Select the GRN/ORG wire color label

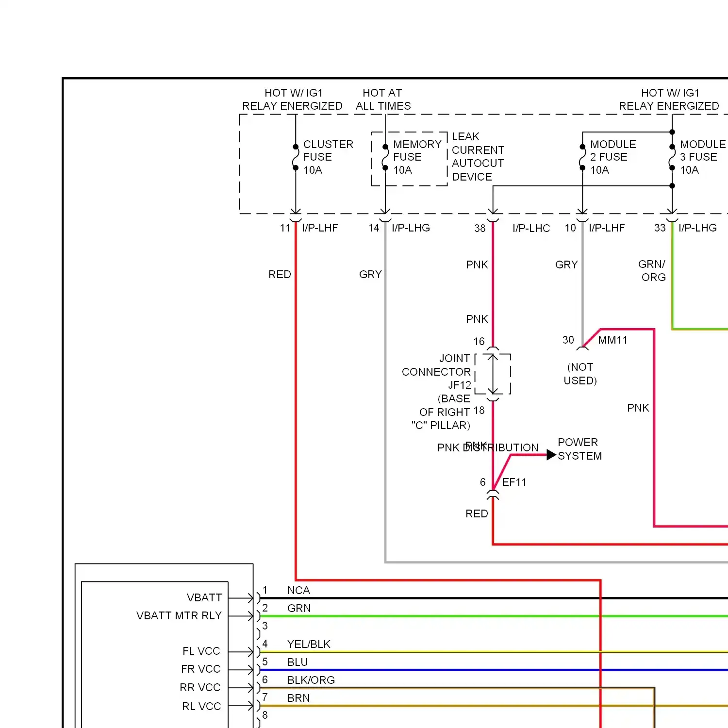pyautogui.click(x=652, y=271)
